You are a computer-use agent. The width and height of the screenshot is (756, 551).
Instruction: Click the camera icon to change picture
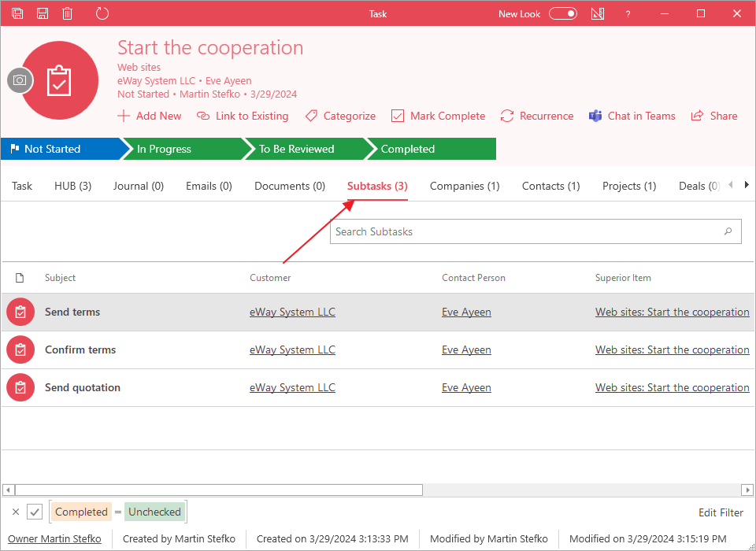pyautogui.click(x=20, y=80)
